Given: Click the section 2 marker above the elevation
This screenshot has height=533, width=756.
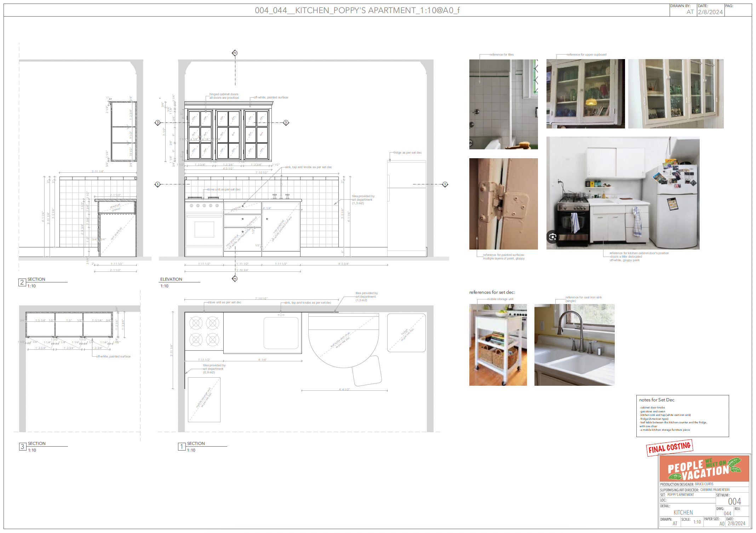Looking at the screenshot, I should pyautogui.click(x=235, y=53).
